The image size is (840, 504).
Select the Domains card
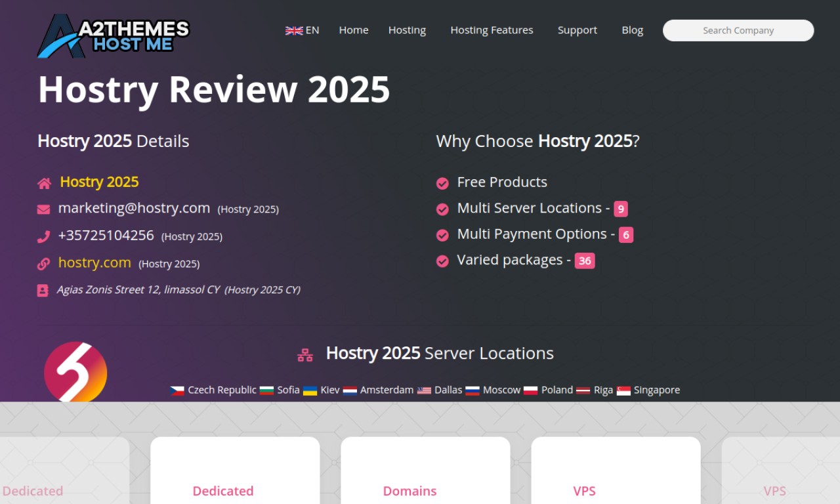[425, 471]
